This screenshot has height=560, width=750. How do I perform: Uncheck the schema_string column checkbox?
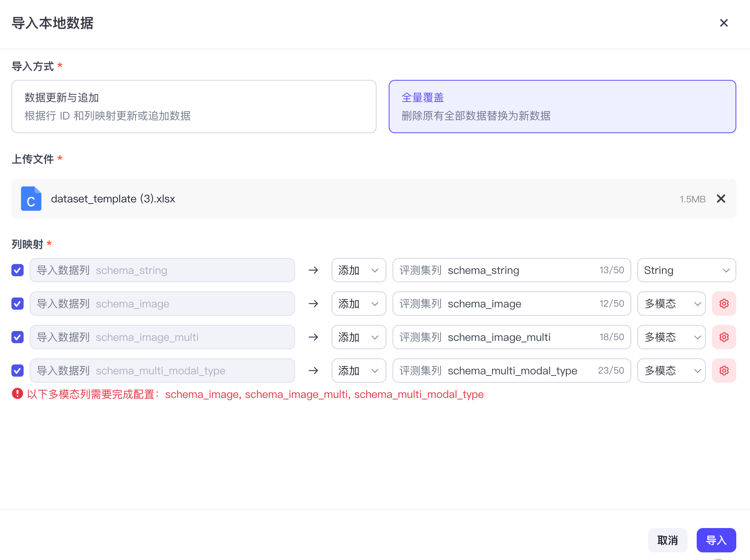point(18,270)
